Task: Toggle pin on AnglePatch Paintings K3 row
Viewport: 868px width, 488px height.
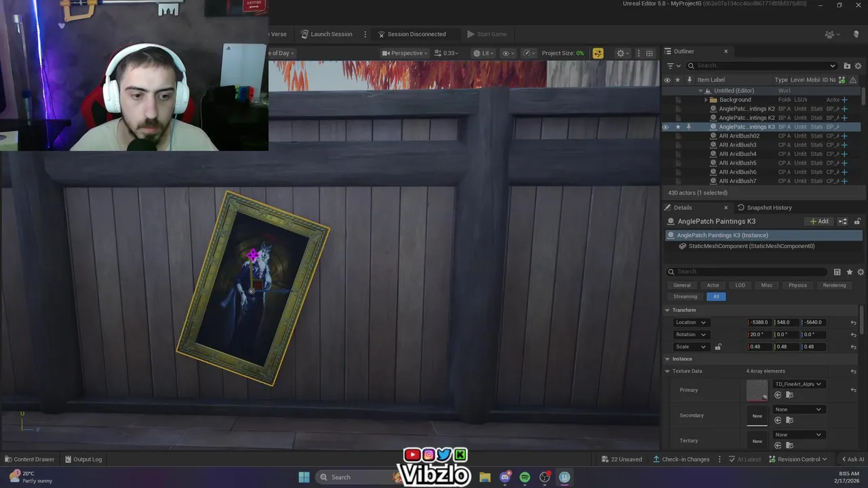Action: coord(688,127)
